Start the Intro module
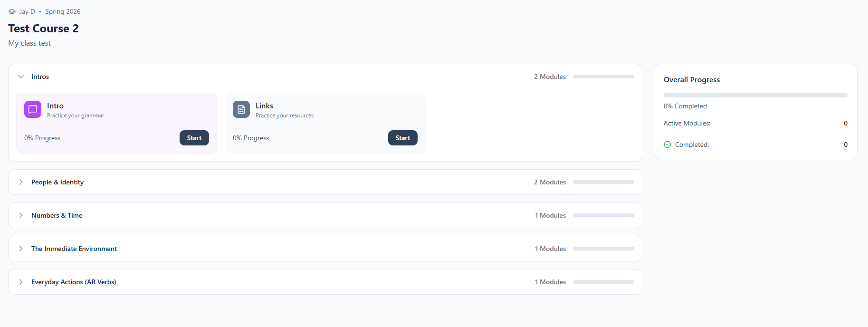Viewport: 868px width, 327px height. click(194, 138)
